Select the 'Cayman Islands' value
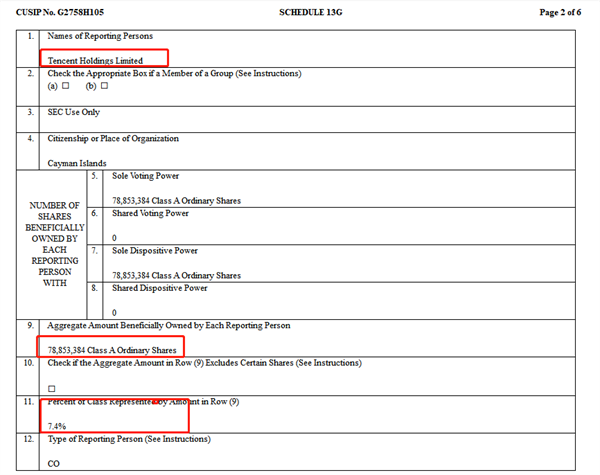Viewport: 600px width, 475px height. pos(77,163)
